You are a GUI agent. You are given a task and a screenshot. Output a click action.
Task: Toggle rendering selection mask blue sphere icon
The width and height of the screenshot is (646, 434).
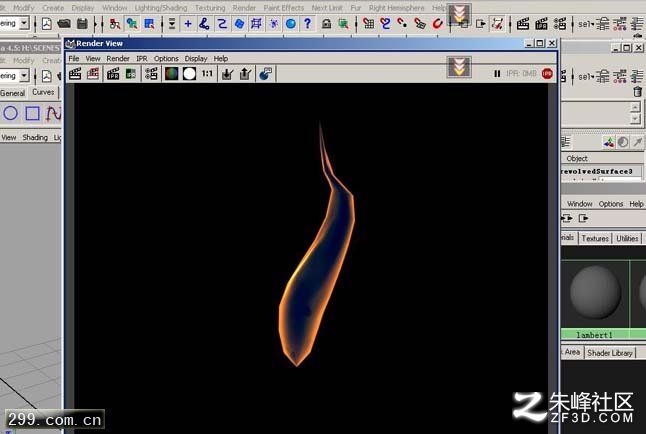291,24
